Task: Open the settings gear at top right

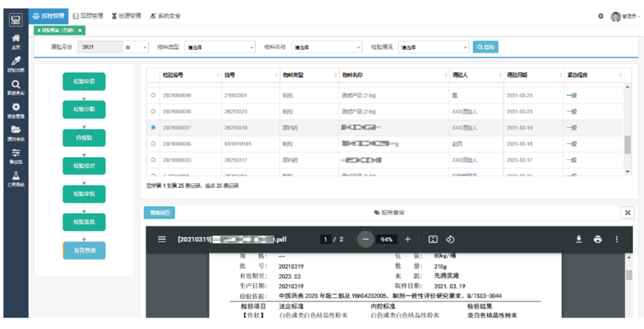Action: 600,16
